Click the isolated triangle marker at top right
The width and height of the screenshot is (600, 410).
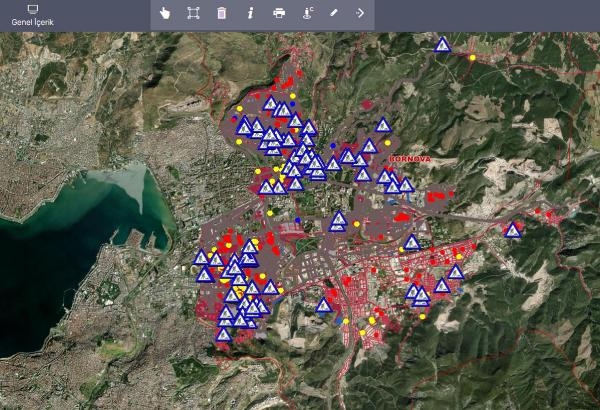pyautogui.click(x=442, y=44)
